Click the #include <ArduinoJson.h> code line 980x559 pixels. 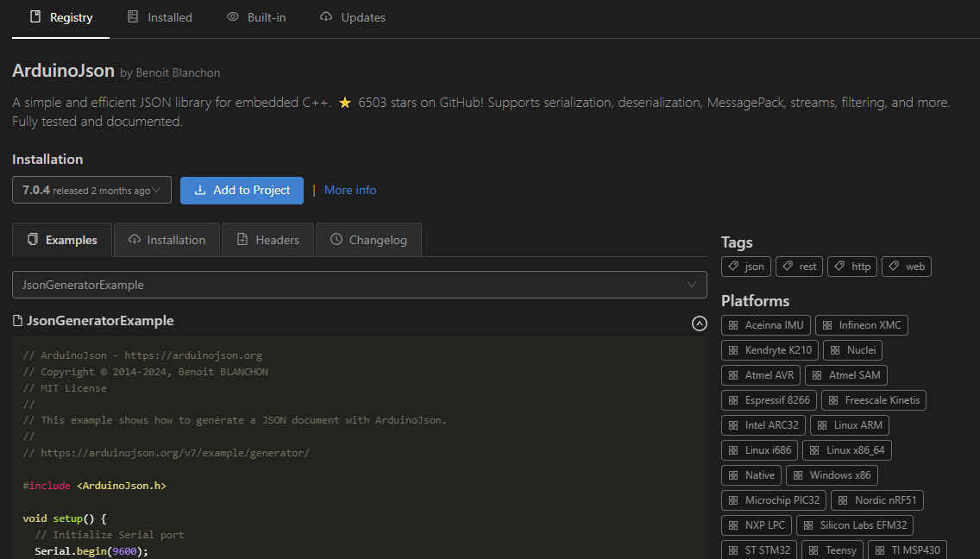(x=94, y=486)
